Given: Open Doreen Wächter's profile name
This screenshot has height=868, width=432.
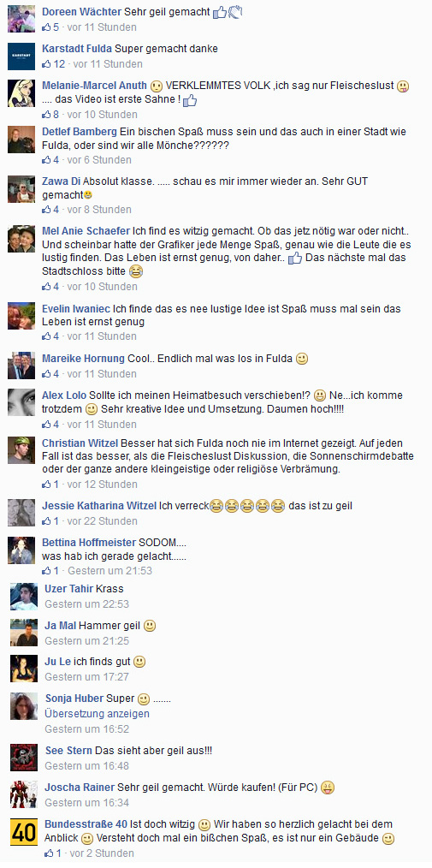Looking at the screenshot, I should click(x=82, y=12).
